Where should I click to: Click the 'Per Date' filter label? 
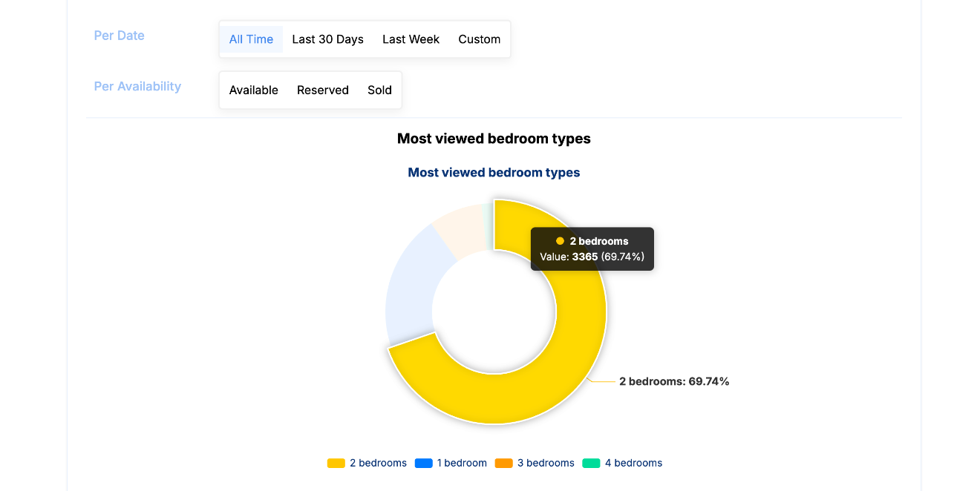click(119, 36)
